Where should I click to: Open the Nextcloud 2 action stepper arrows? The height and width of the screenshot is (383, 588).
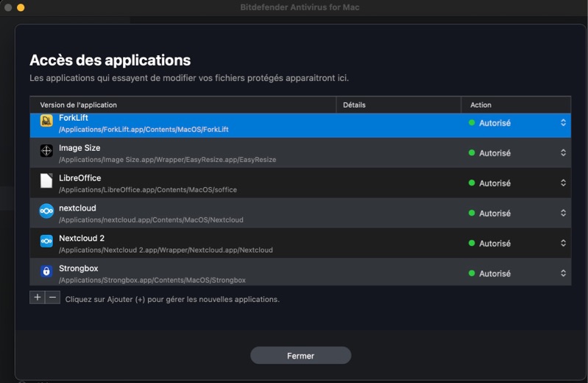pyautogui.click(x=563, y=244)
